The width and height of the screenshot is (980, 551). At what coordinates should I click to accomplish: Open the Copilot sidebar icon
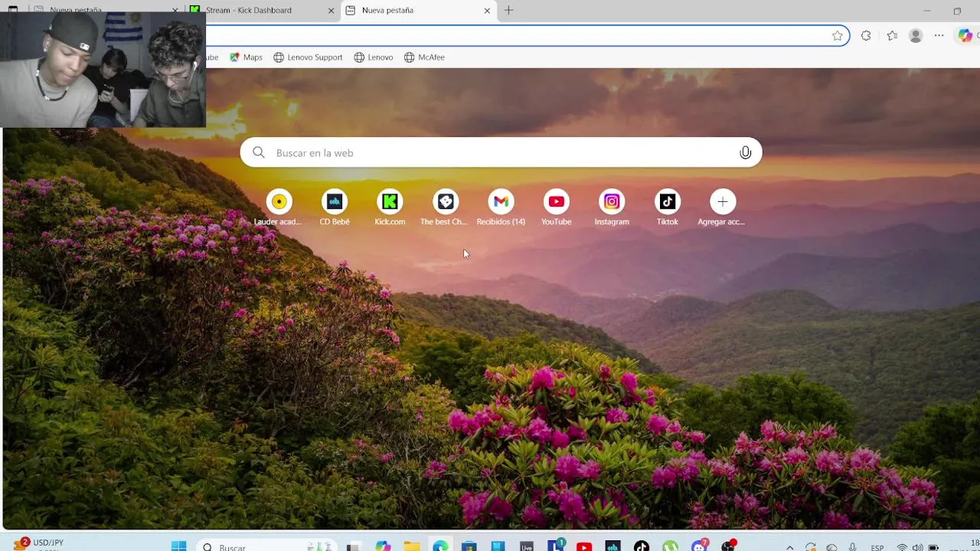pyautogui.click(x=965, y=36)
